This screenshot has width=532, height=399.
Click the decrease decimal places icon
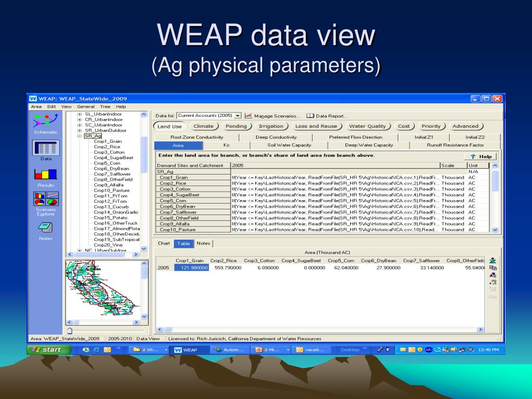493,289
